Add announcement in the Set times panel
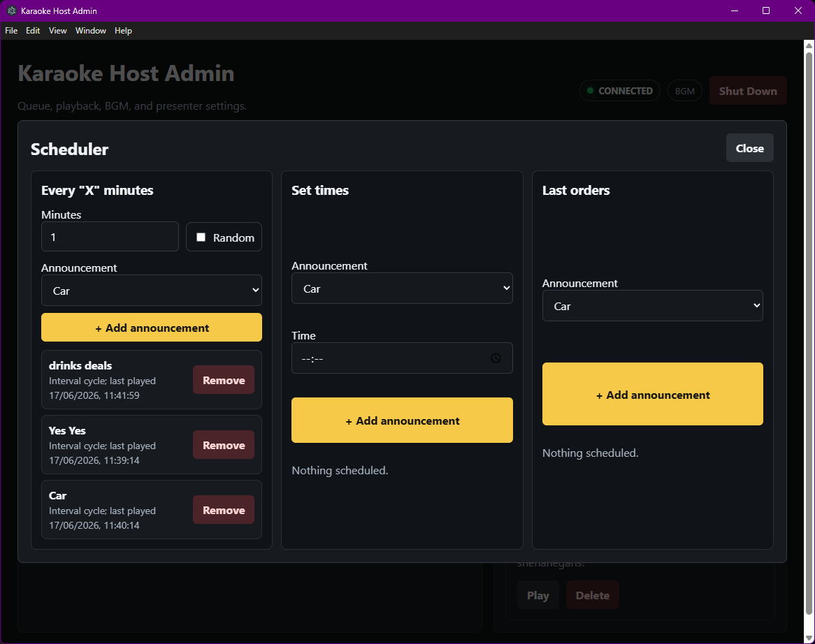815x644 pixels. [x=402, y=420]
